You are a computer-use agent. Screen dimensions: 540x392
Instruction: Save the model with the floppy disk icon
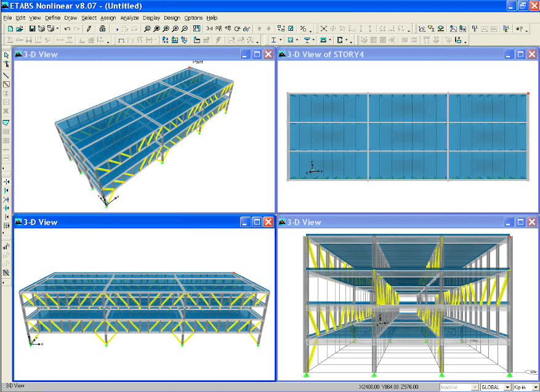[x=33, y=29]
